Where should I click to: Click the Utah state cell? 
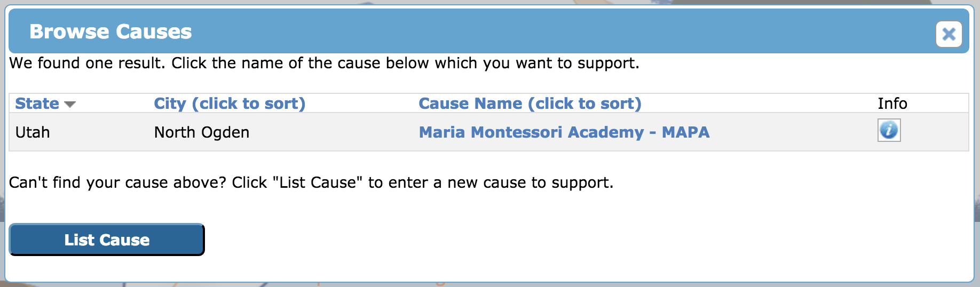[33, 132]
